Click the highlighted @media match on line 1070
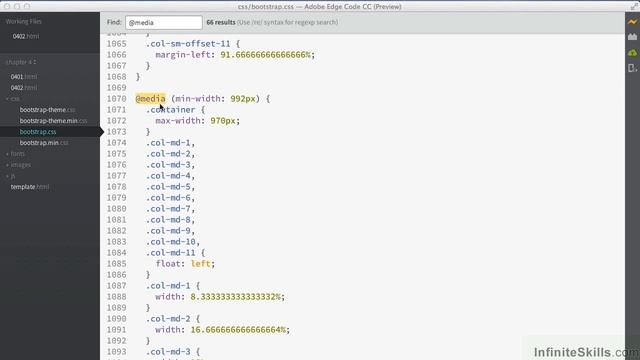 click(x=151, y=99)
